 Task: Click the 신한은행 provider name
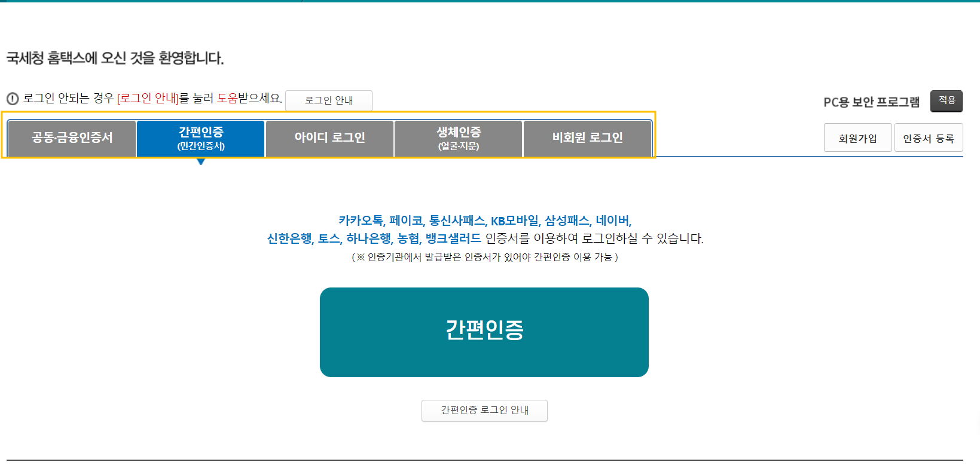coord(289,238)
